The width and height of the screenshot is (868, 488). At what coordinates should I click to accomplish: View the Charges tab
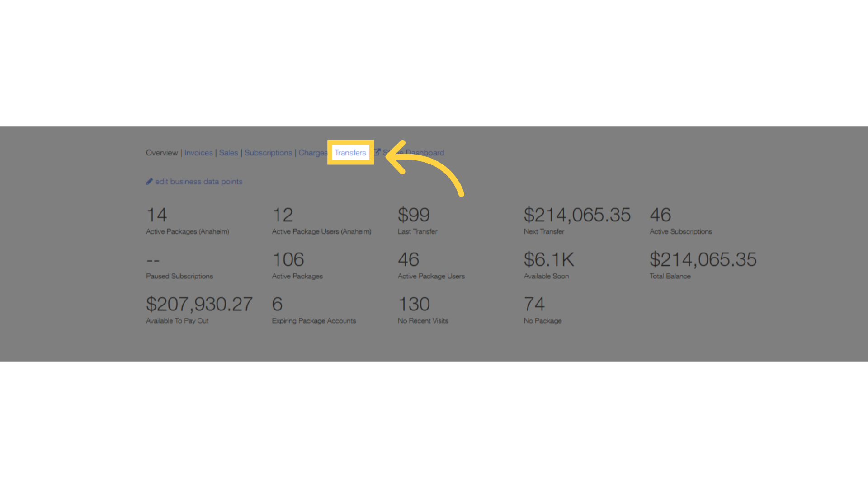313,153
